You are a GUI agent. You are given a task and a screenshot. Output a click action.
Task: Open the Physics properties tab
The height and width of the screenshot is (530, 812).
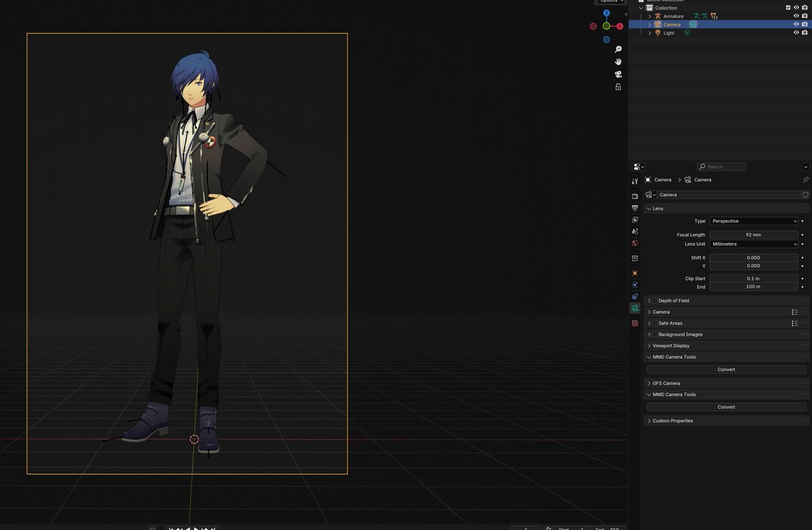[x=635, y=284]
